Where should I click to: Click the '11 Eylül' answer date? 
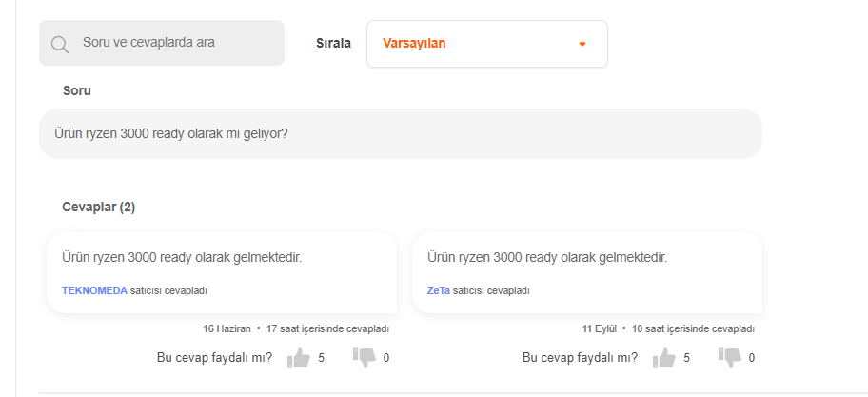coord(601,328)
